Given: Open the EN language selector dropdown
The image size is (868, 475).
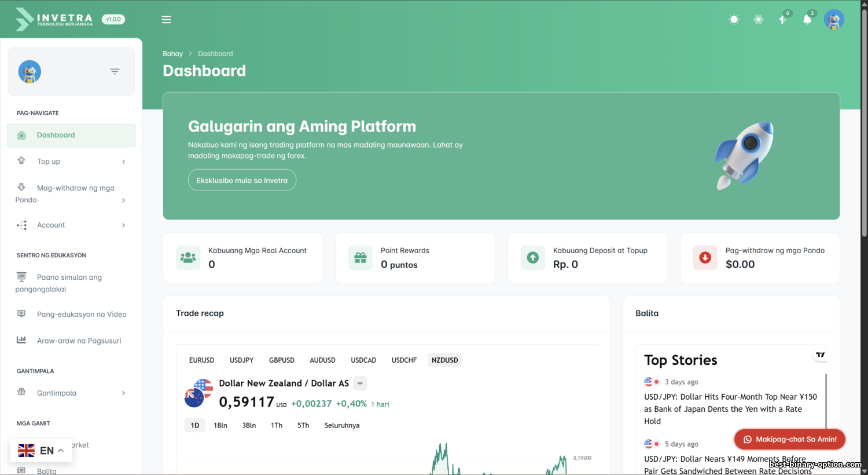Looking at the screenshot, I should [x=41, y=451].
